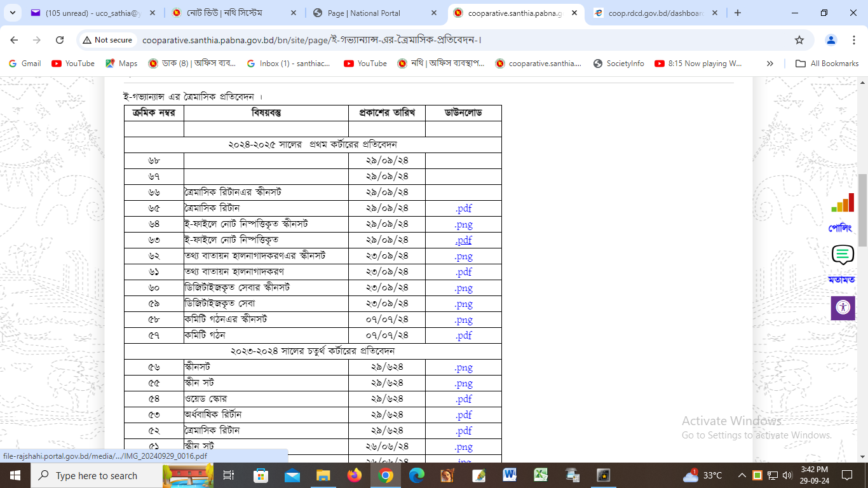The width and height of the screenshot is (868, 488).
Task: Click the page vertical scrollbar thumb
Action: pos(862,210)
